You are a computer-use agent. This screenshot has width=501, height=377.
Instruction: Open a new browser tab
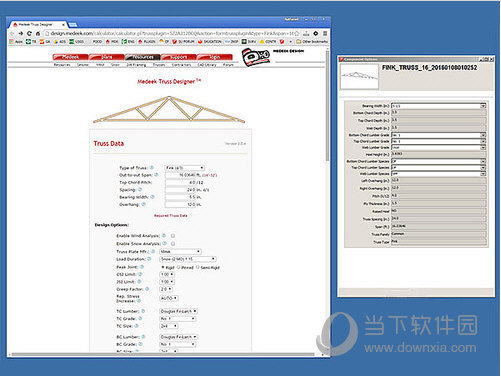coord(73,25)
